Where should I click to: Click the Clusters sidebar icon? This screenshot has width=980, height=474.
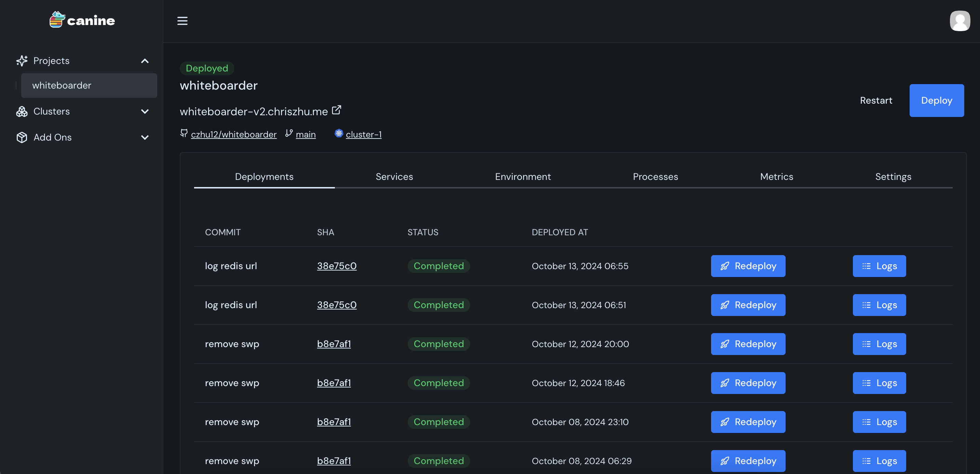click(x=22, y=111)
